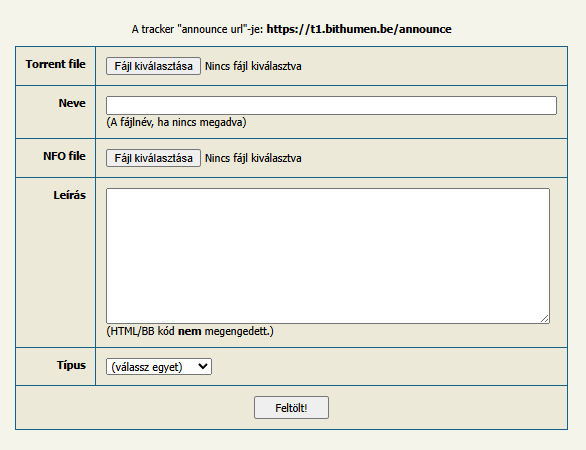Click the '(A fájlnév, ha nincs megadva)' hint
This screenshot has height=450, width=586.
(176, 122)
